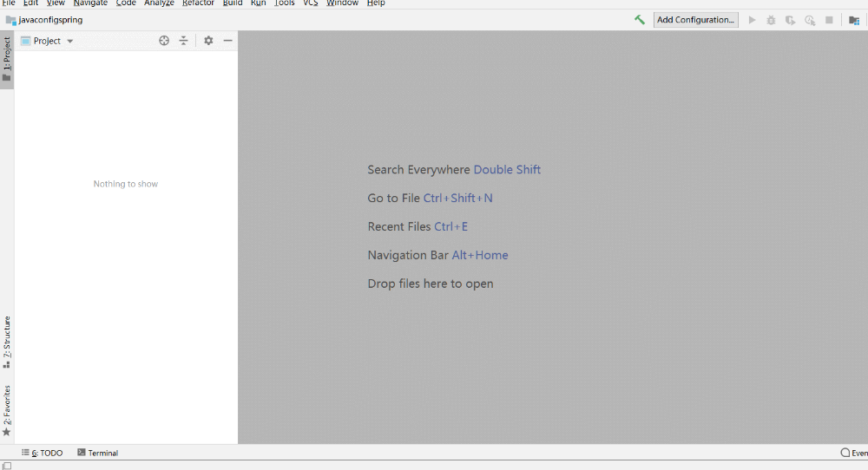The image size is (868, 470).
Task: Click the Ctrl+Shift+N shortcut text
Action: (x=457, y=198)
